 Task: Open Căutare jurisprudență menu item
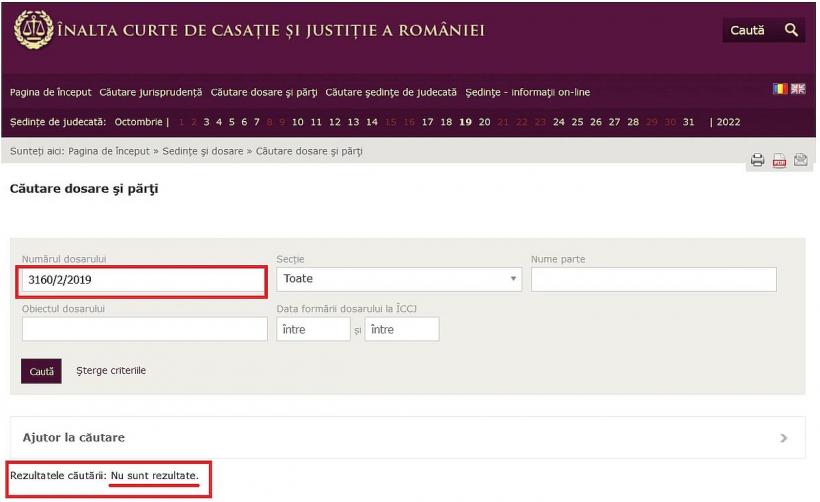click(x=150, y=92)
